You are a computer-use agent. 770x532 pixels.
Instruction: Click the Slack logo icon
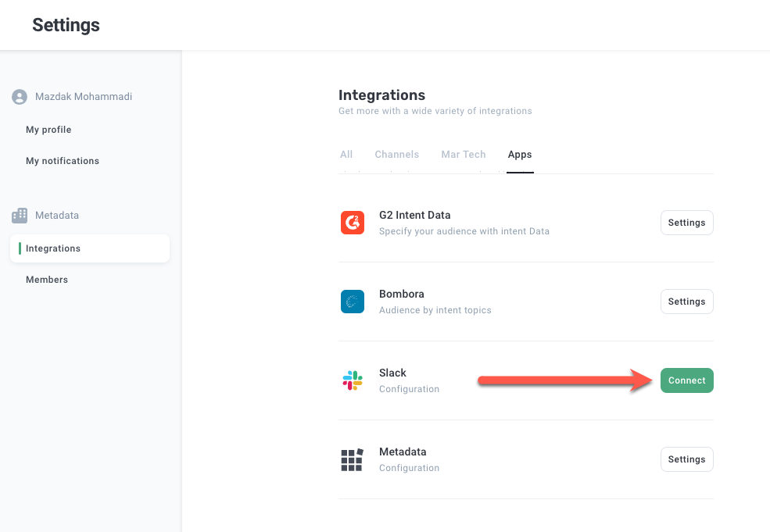[353, 380]
